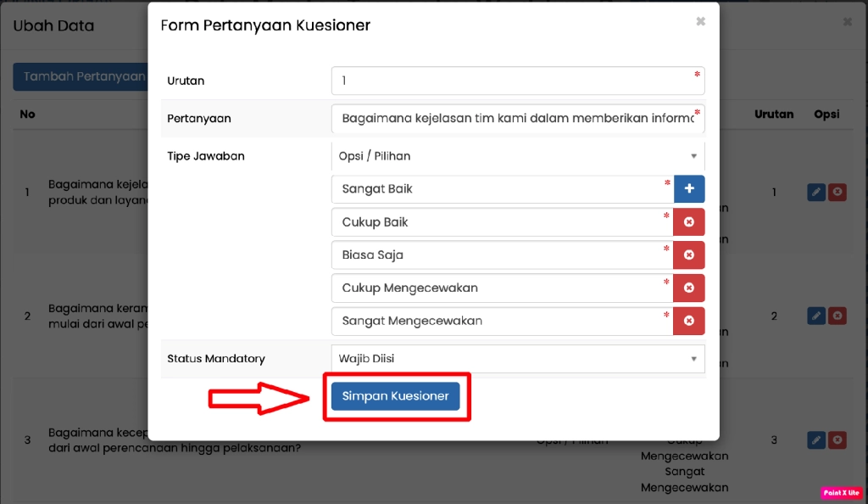Delete question row 1 in table
Screen dimensions: 868x504
tap(837, 193)
